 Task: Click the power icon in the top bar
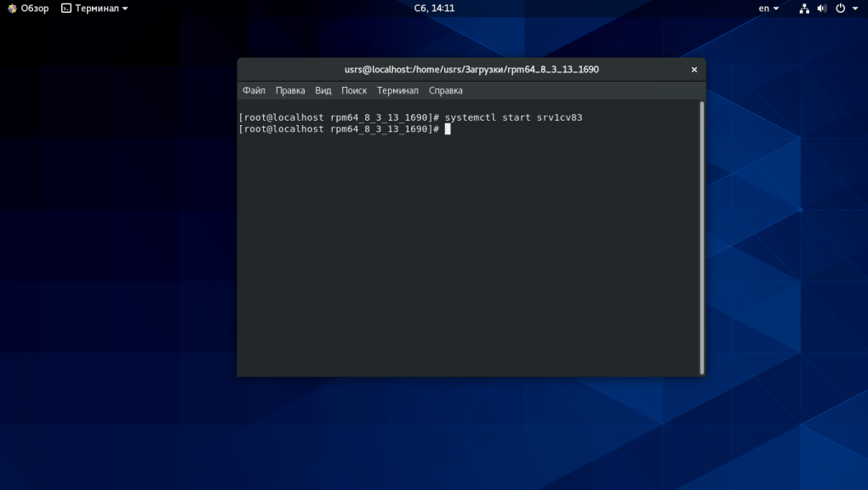(840, 9)
